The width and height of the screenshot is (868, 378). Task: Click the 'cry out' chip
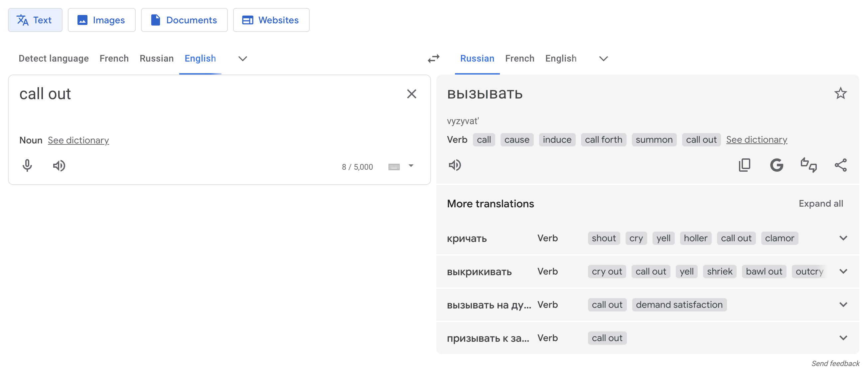tap(607, 271)
